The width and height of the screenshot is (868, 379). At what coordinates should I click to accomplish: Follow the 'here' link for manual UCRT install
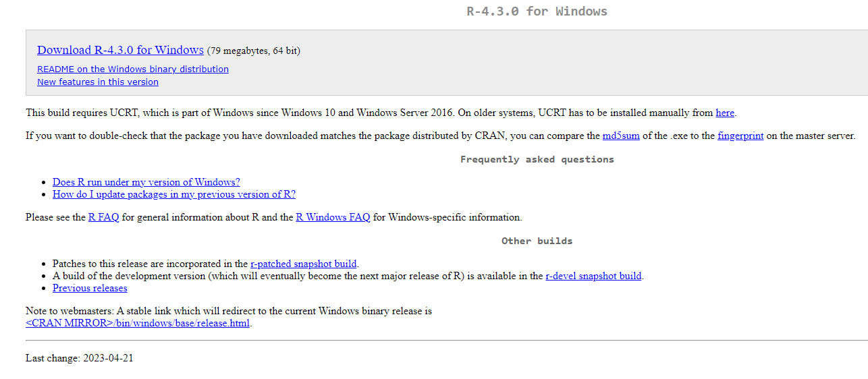(x=725, y=113)
